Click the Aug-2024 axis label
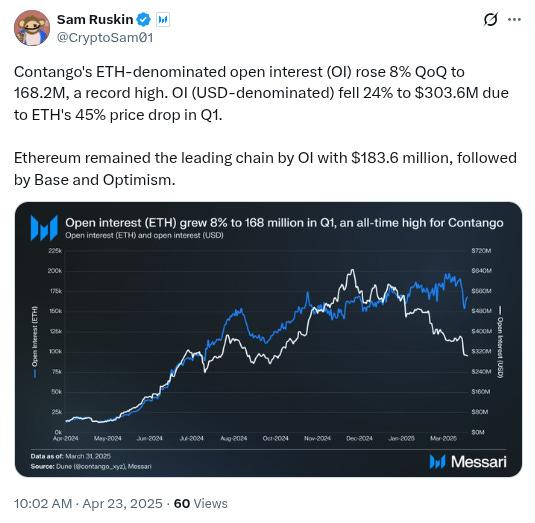Viewport: 535px width, 523px height. click(x=234, y=438)
